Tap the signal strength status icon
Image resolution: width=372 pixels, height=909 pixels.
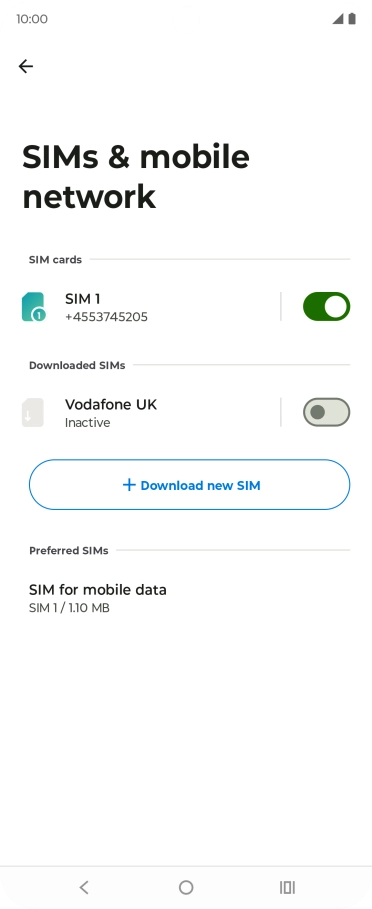click(x=337, y=19)
